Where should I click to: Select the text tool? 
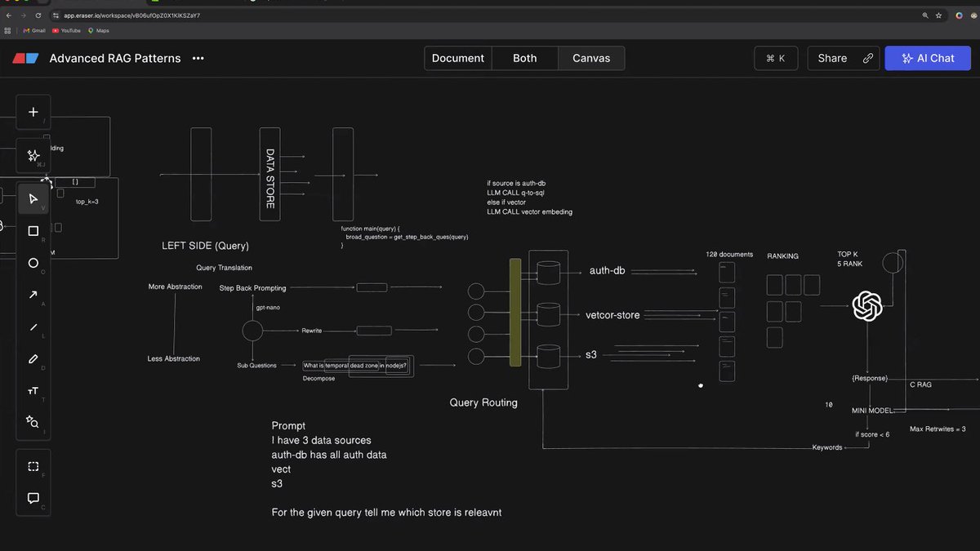[x=33, y=391]
